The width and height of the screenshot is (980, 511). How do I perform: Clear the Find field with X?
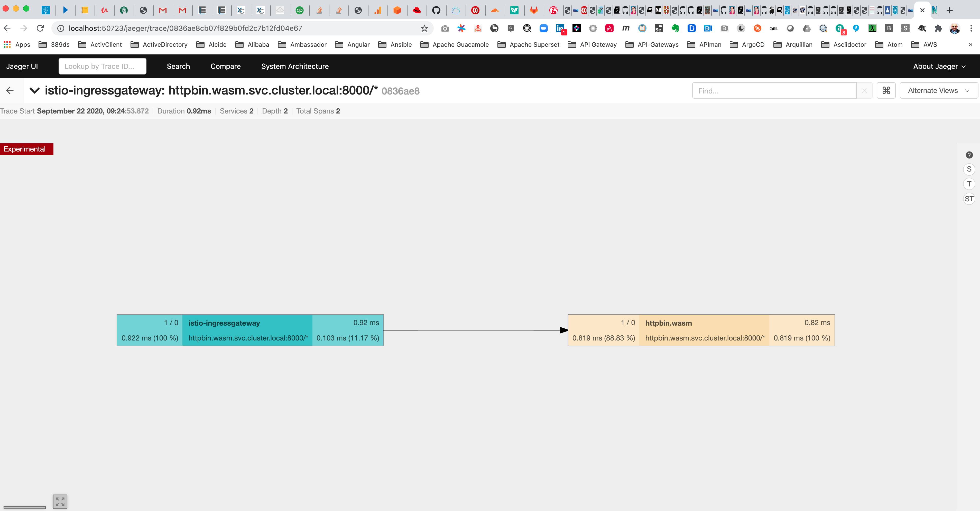click(864, 91)
